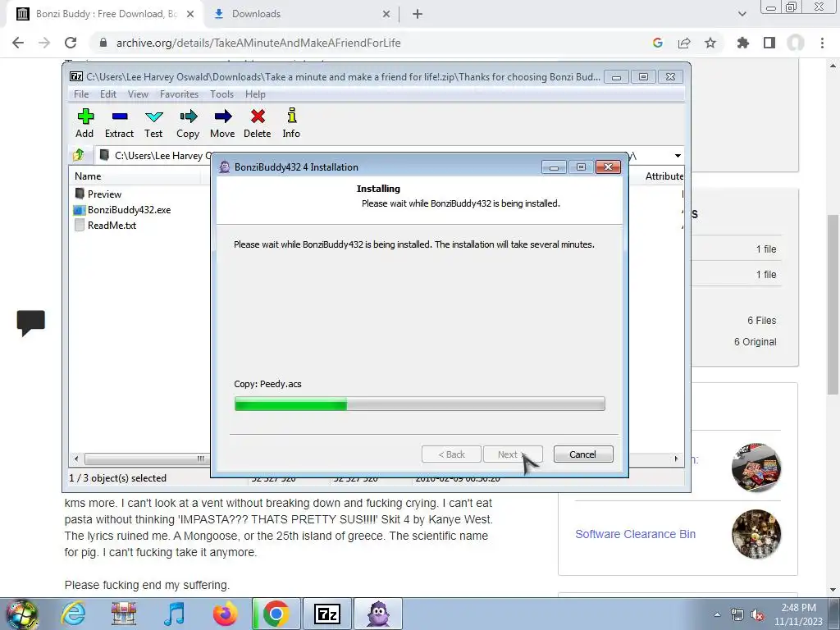Open the 7-Zip Edit menu
Screen dimensions: 840x630
coord(108,94)
